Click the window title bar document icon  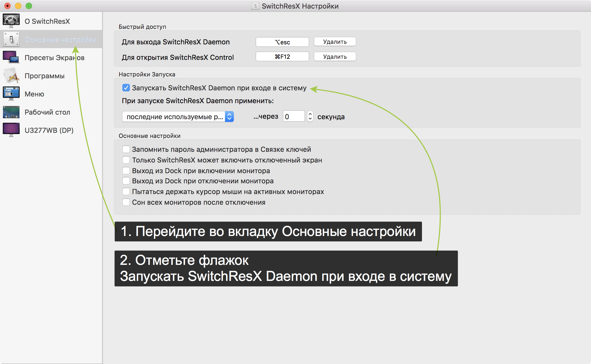pos(255,6)
